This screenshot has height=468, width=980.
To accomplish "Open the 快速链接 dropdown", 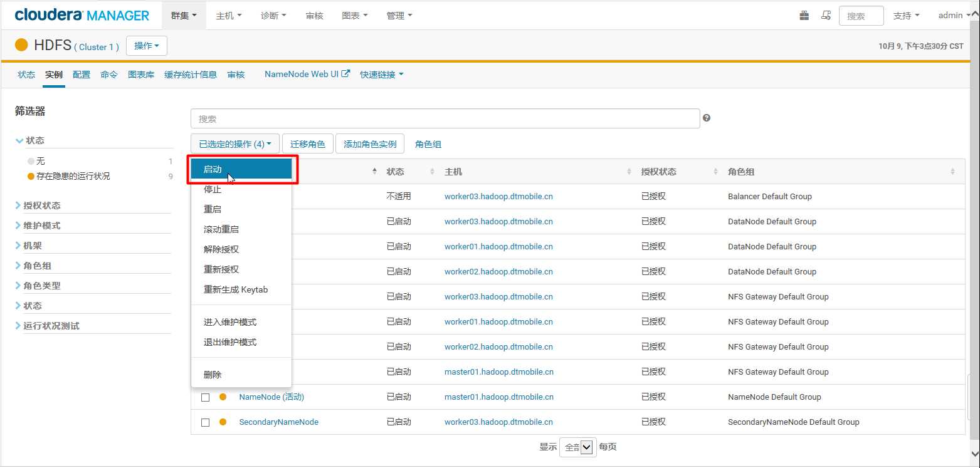I will tap(382, 75).
